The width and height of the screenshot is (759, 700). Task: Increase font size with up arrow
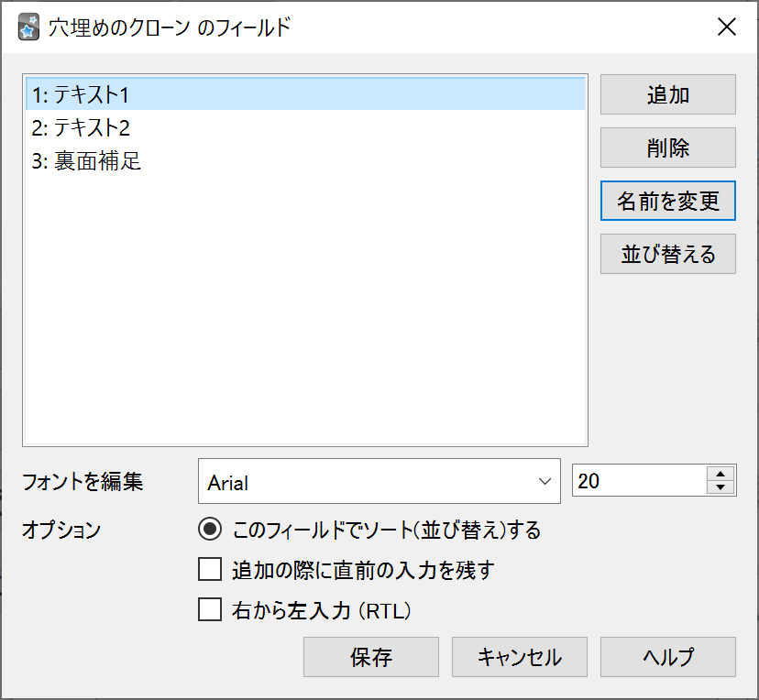pyautogui.click(x=720, y=474)
